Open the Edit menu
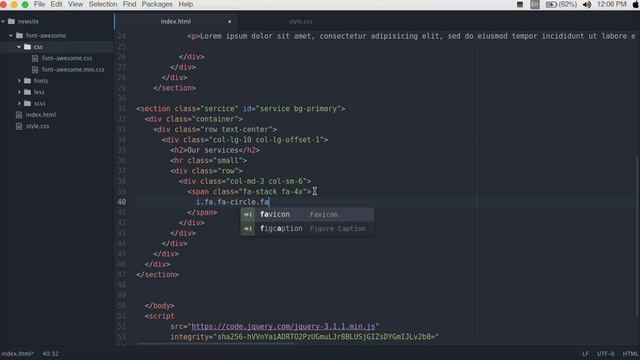Screen dimensions: 640x360 [x=56, y=4]
